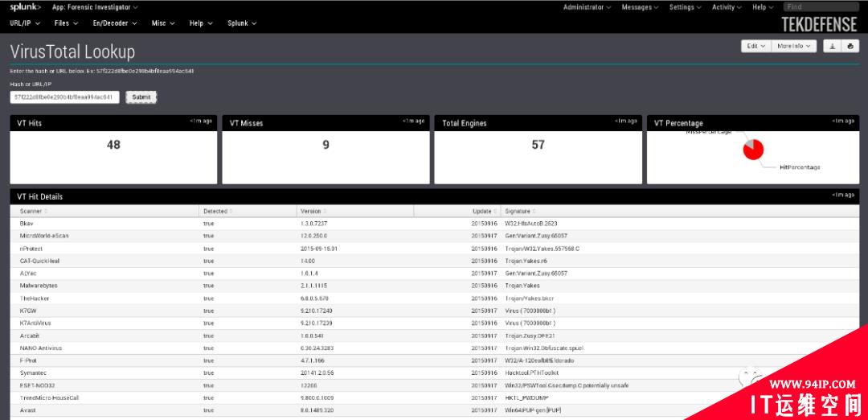The width and height of the screenshot is (868, 420).
Task: Select the K7GW scanner cell
Action: click(27, 311)
